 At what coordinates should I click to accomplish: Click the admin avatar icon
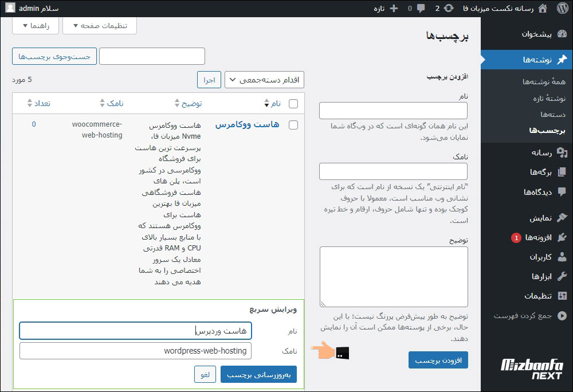(10, 7)
